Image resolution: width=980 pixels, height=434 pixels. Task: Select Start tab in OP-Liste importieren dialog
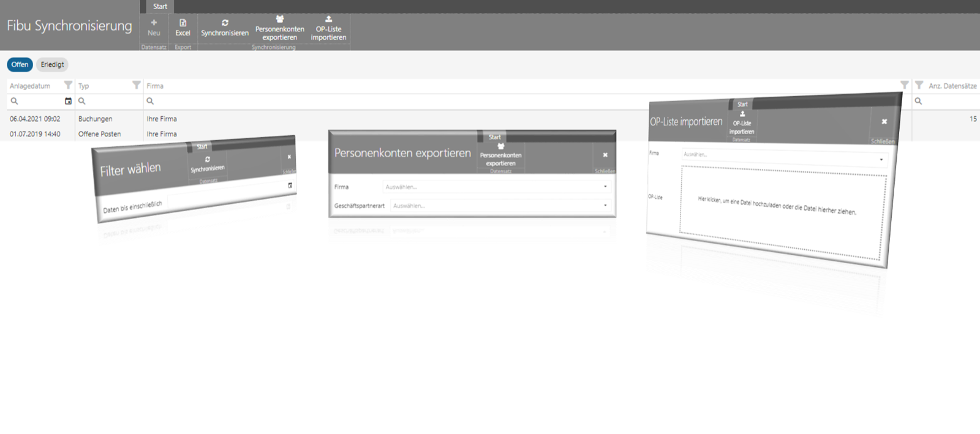coord(742,104)
